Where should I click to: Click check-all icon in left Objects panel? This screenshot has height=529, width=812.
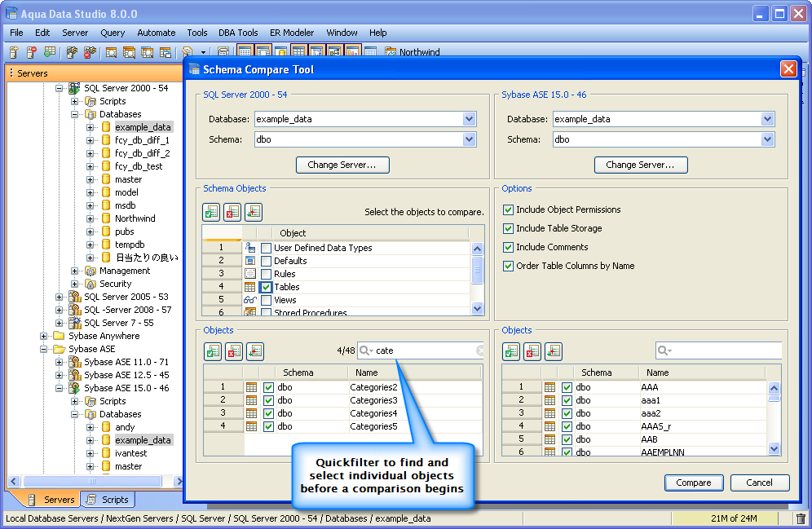[213, 351]
